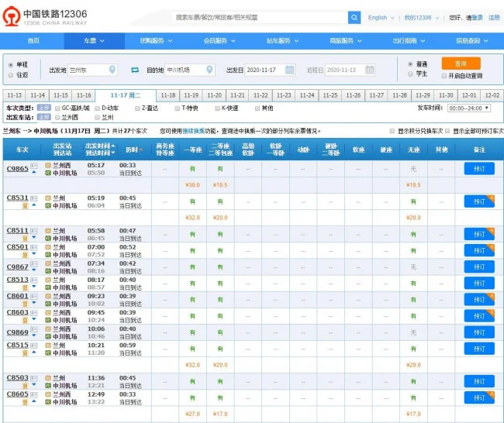Open stop info icon for train C8513
Screen dimensions: 504x423
pos(34,280)
